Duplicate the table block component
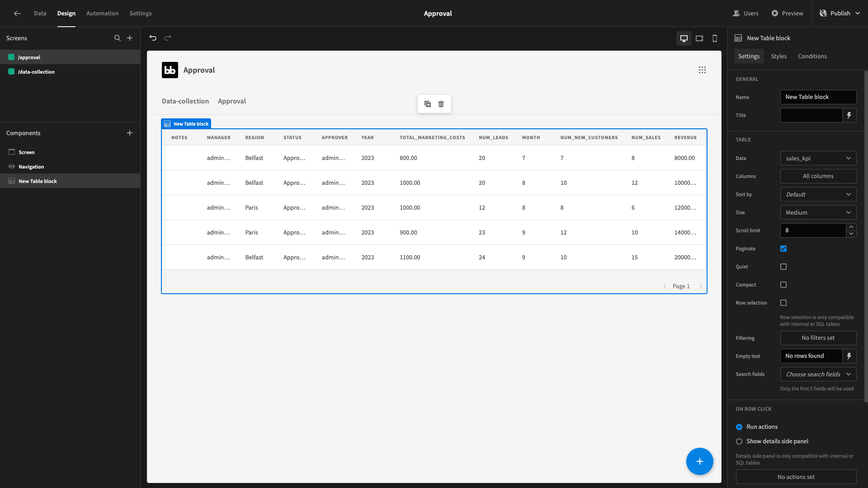This screenshot has height=488, width=868. 428,104
